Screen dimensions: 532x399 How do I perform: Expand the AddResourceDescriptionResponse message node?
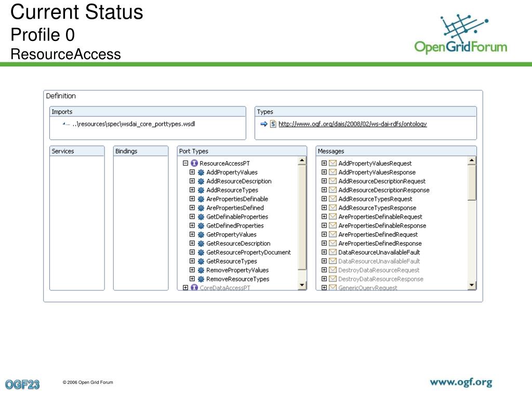(x=324, y=190)
